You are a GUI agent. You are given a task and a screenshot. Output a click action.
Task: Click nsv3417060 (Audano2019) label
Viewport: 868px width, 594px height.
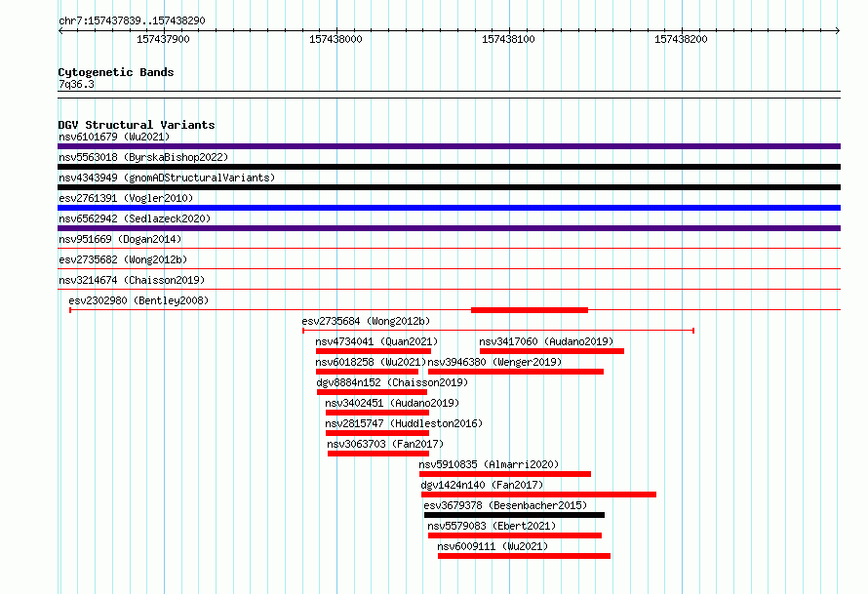[x=546, y=341]
